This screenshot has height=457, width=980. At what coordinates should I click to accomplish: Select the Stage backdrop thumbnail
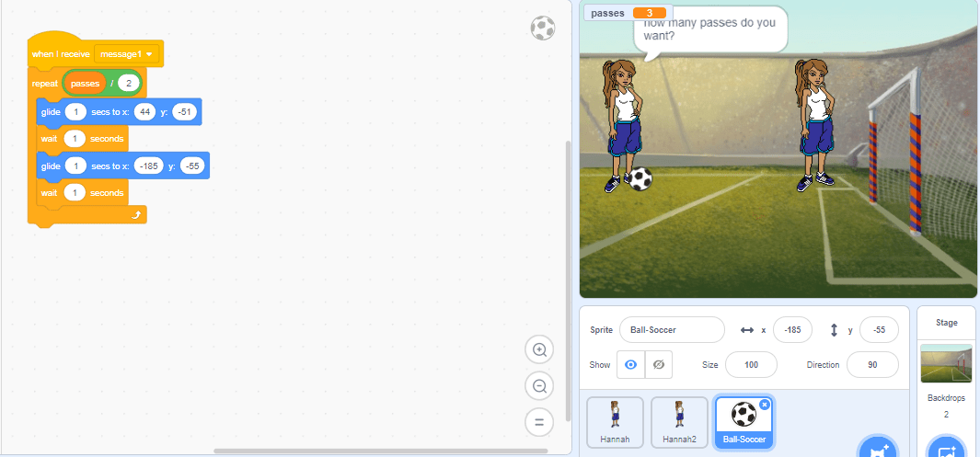pos(946,363)
